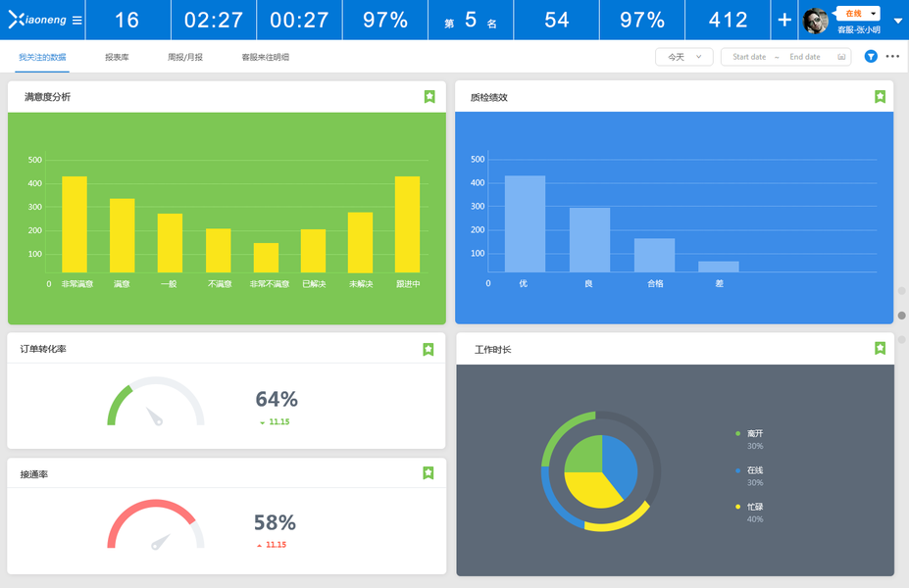Click the blue filter funnel icon
Image resolution: width=909 pixels, height=588 pixels.
point(871,56)
